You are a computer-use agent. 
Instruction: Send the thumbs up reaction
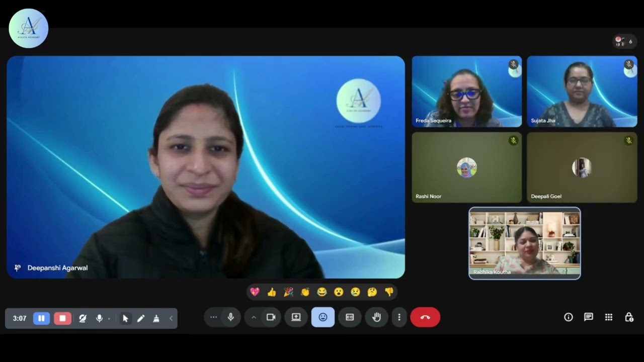(272, 292)
